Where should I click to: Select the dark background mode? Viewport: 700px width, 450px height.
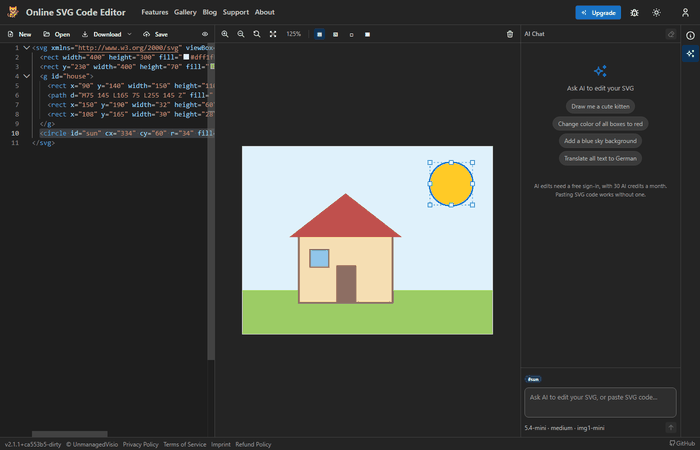[351, 34]
